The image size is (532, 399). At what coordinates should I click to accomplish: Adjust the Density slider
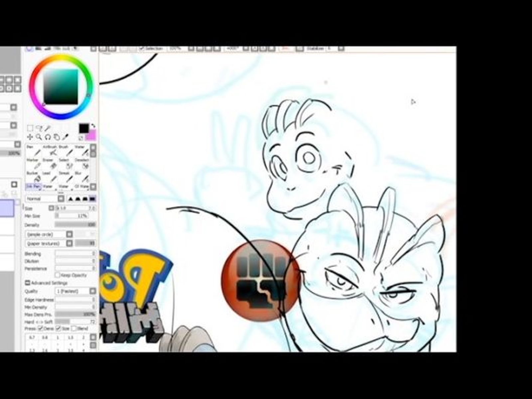(75, 225)
